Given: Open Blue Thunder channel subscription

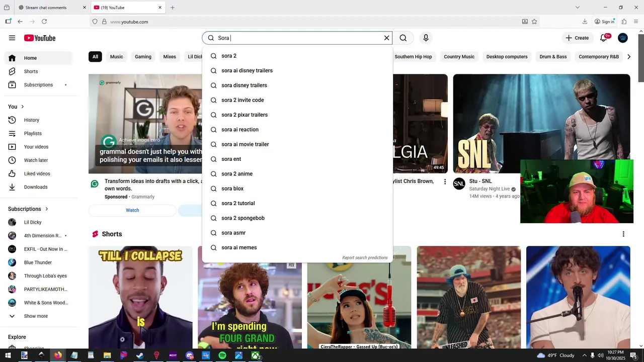Looking at the screenshot, I should tap(38, 262).
